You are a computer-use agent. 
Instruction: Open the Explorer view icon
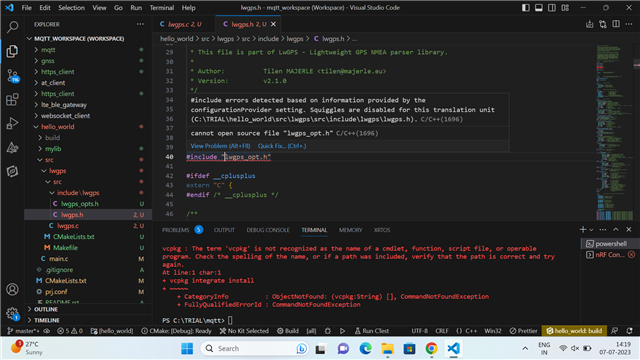click(12, 51)
